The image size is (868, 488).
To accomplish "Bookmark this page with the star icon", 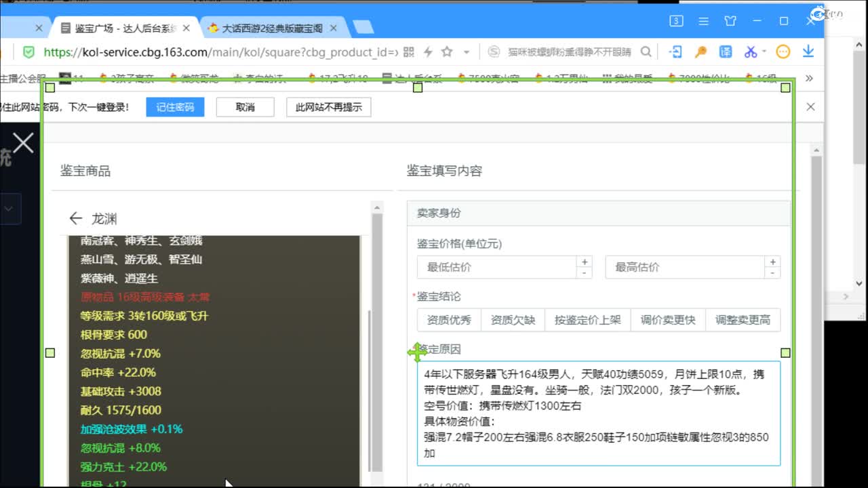I will point(447,52).
